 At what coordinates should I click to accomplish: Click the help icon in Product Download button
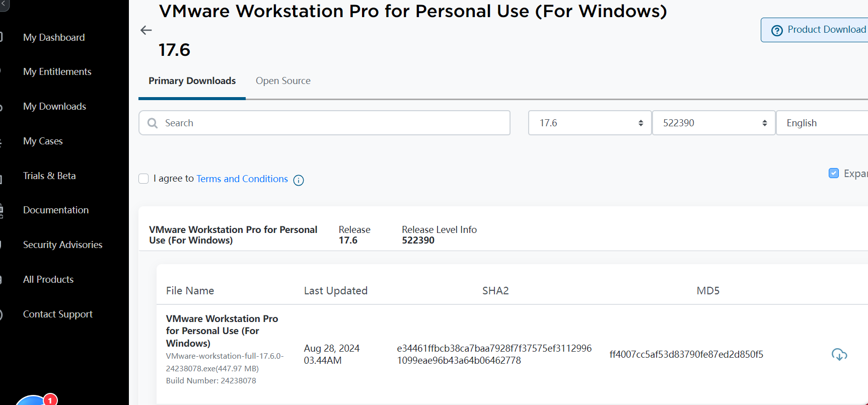tap(777, 31)
